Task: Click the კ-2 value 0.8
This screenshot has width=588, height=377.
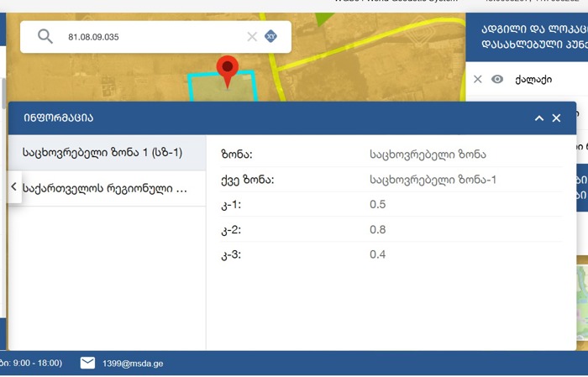Action: pos(378,229)
